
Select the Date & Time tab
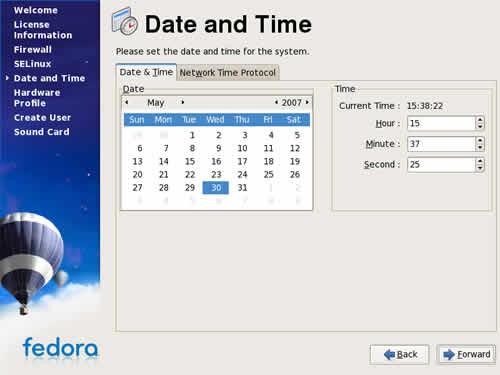coord(146,72)
